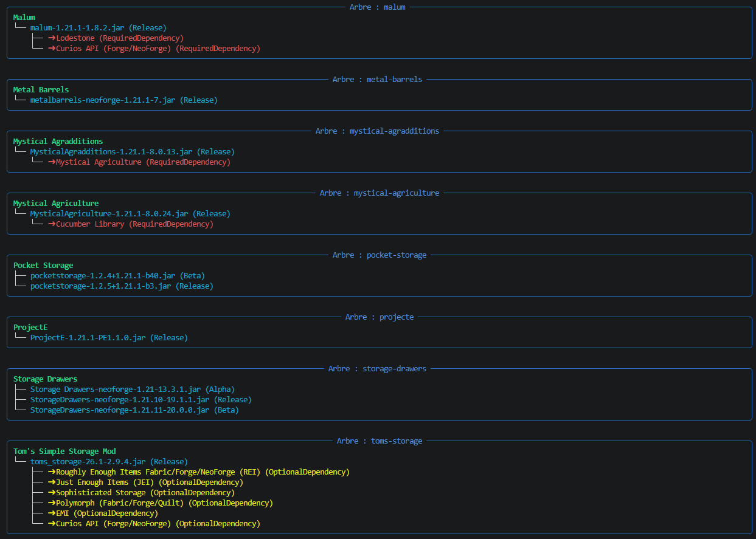
Task: Select pocketstorage-1.2.4+1.21.1-b40.jar beta file
Action: click(x=118, y=276)
